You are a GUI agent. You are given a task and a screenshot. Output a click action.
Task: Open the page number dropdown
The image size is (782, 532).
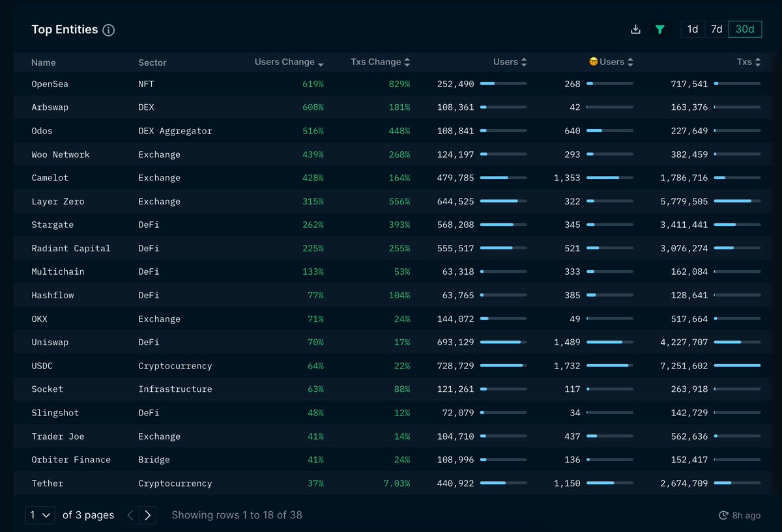(x=40, y=515)
